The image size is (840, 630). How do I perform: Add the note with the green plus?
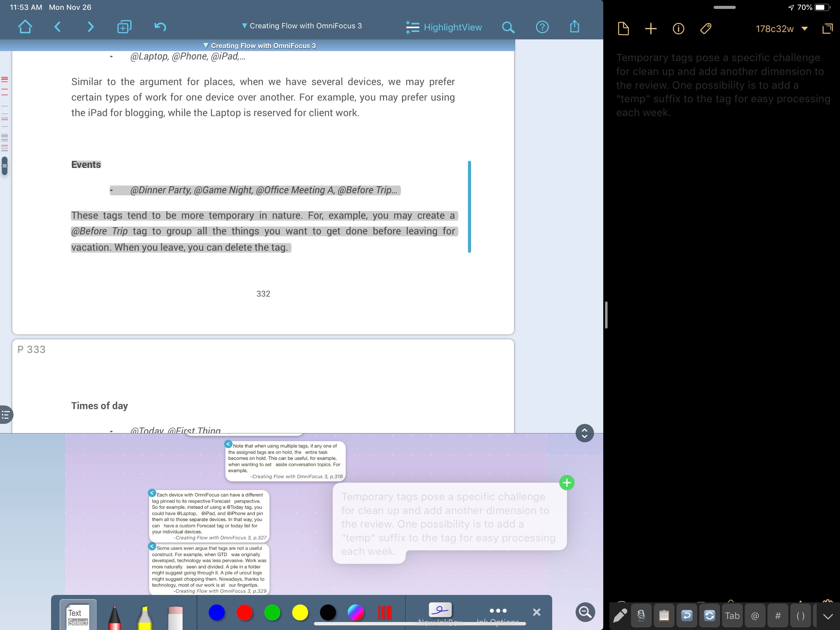pos(567,483)
